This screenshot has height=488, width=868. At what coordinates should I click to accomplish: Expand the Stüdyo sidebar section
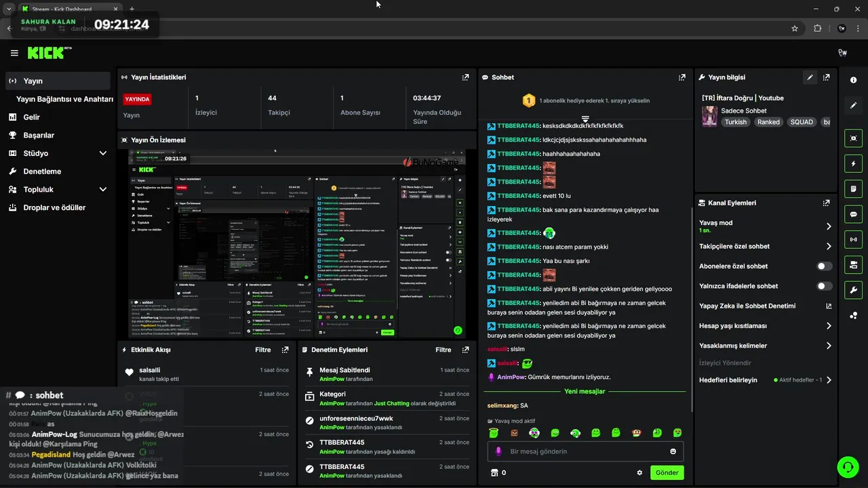pos(103,153)
